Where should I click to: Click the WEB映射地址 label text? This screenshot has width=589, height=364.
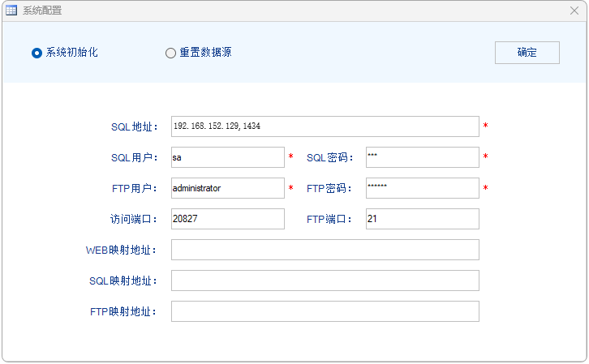(121, 251)
